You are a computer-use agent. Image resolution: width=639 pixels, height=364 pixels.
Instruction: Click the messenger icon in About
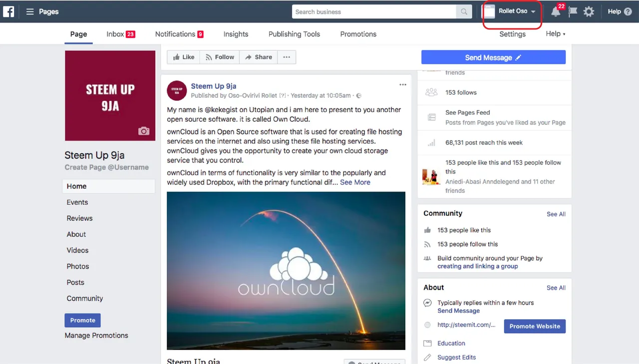click(427, 303)
